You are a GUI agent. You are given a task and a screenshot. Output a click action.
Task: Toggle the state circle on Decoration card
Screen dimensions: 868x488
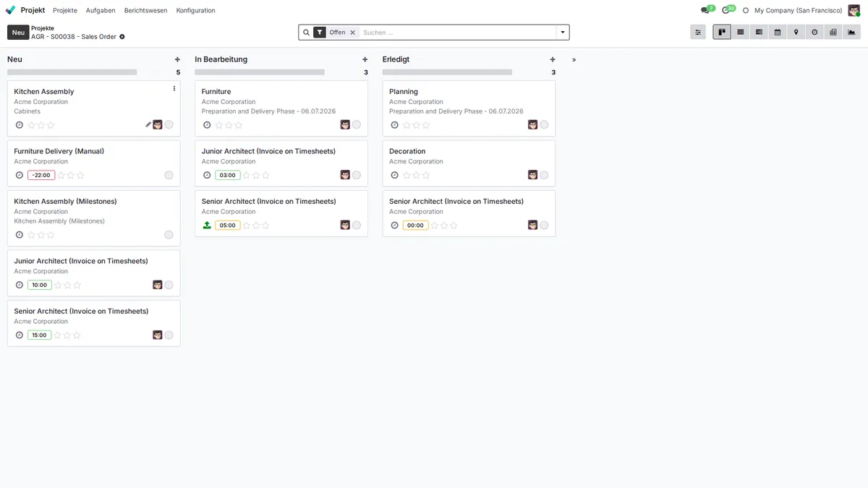tap(544, 175)
